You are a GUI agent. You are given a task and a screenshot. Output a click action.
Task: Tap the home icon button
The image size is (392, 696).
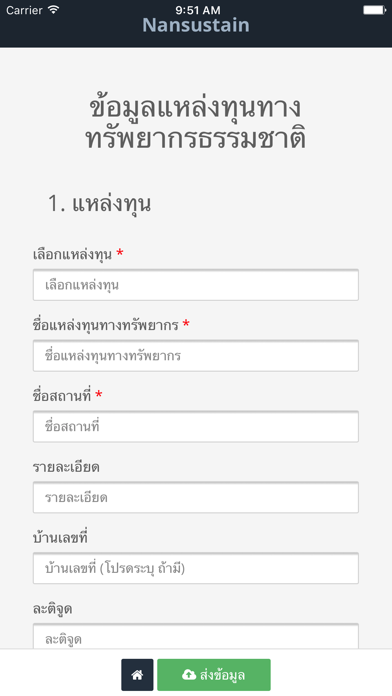coord(137,675)
